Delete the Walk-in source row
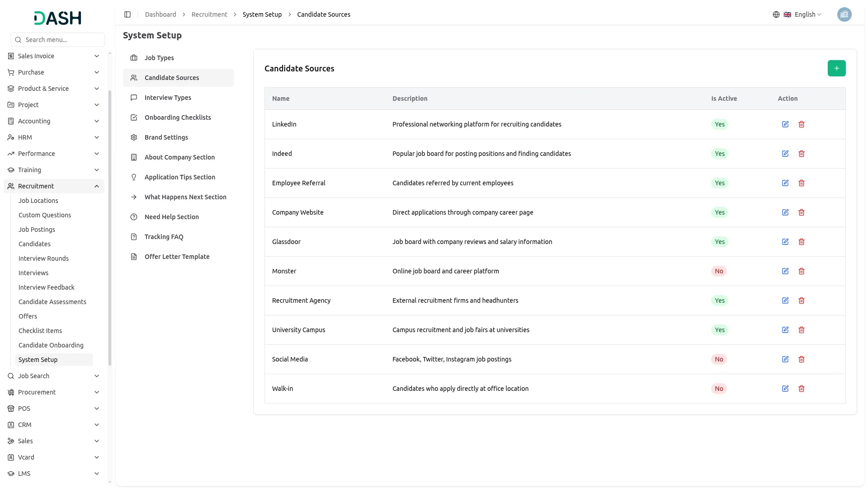The height and width of the screenshot is (488, 868). (x=802, y=389)
